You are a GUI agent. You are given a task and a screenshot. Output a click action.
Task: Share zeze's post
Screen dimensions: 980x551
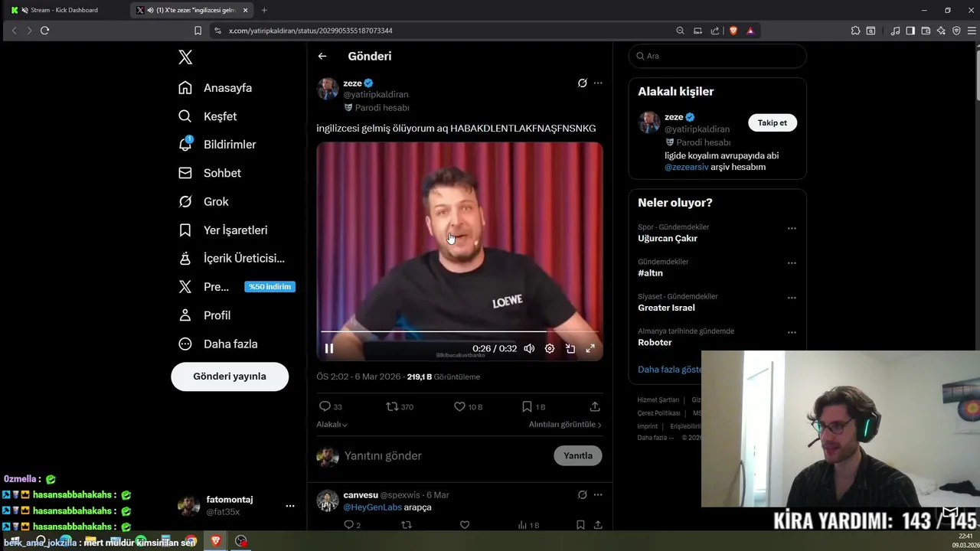(595, 406)
